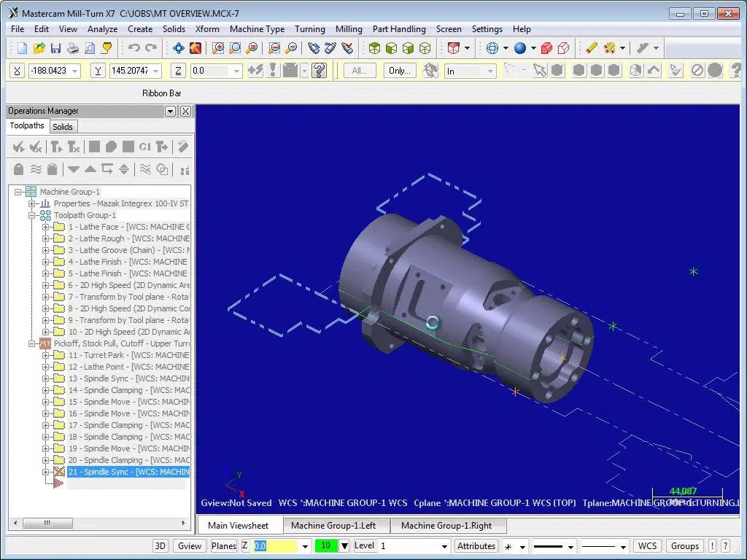This screenshot has height=560, width=747.
Task: Click the Attributes button
Action: pyautogui.click(x=476, y=545)
